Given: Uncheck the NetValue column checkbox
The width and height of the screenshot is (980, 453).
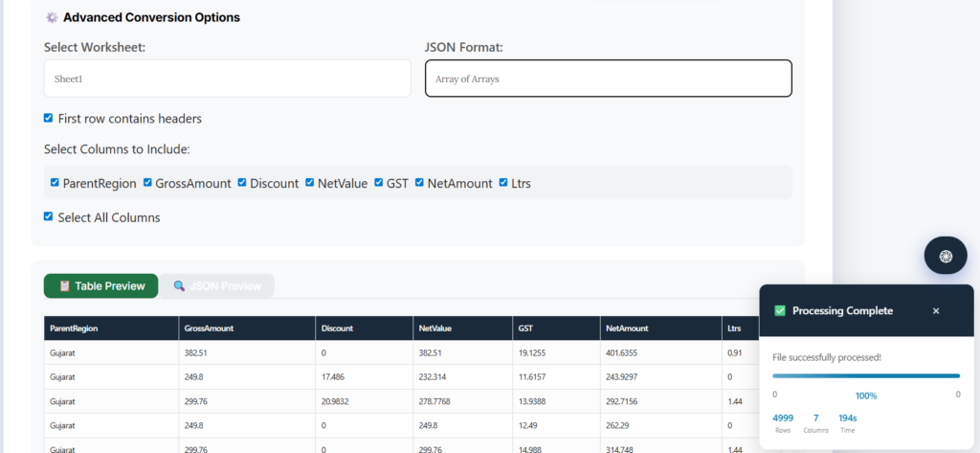Looking at the screenshot, I should (x=310, y=183).
